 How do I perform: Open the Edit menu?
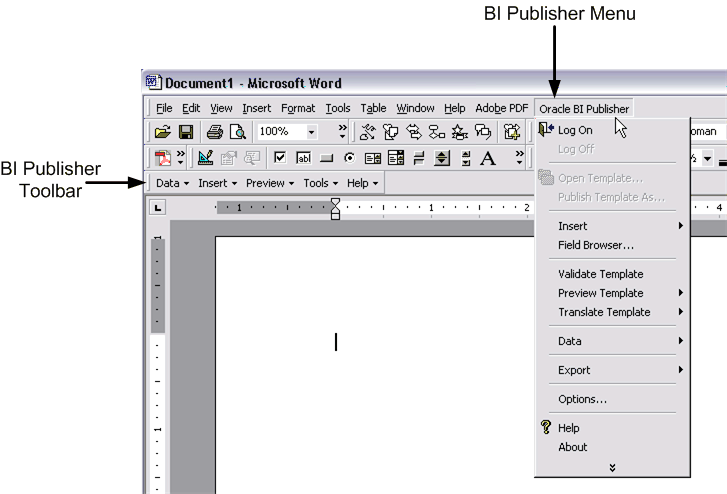pos(191,109)
